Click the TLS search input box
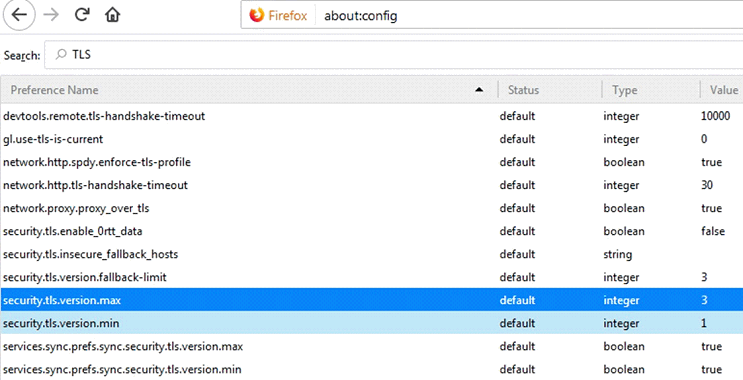Screen dimensions: 743x380 click(x=394, y=54)
